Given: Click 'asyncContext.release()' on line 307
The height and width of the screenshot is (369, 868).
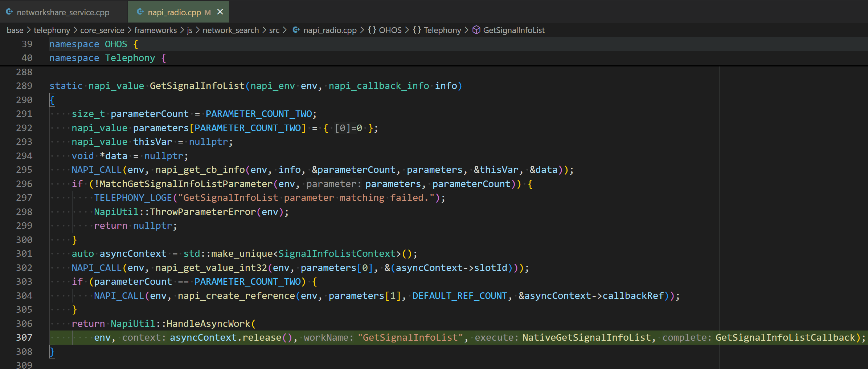Looking at the screenshot, I should pos(231,338).
